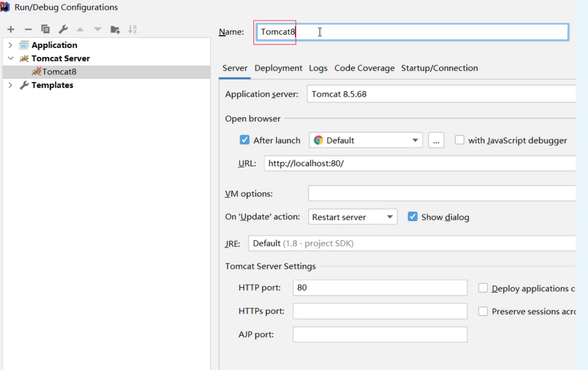Viewport: 588px width, 370px height.
Task: Open the Logs tab
Action: [318, 68]
